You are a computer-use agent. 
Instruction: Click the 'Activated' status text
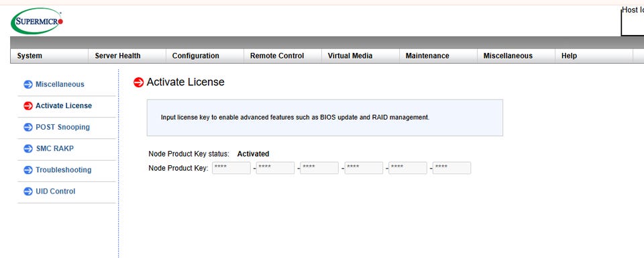point(253,154)
